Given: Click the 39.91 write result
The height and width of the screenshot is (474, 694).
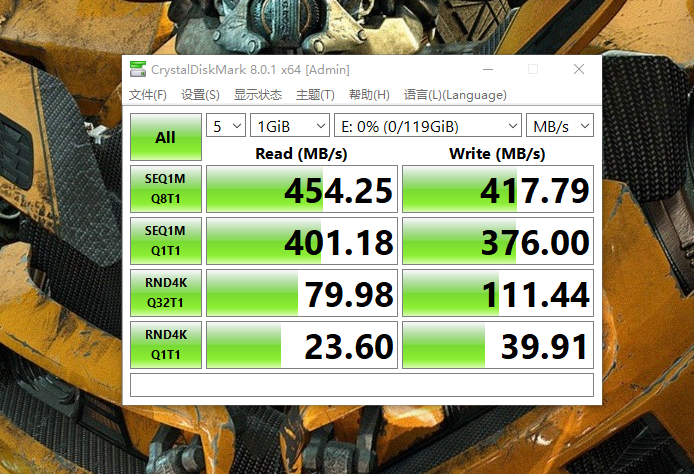Looking at the screenshot, I should tap(498, 345).
